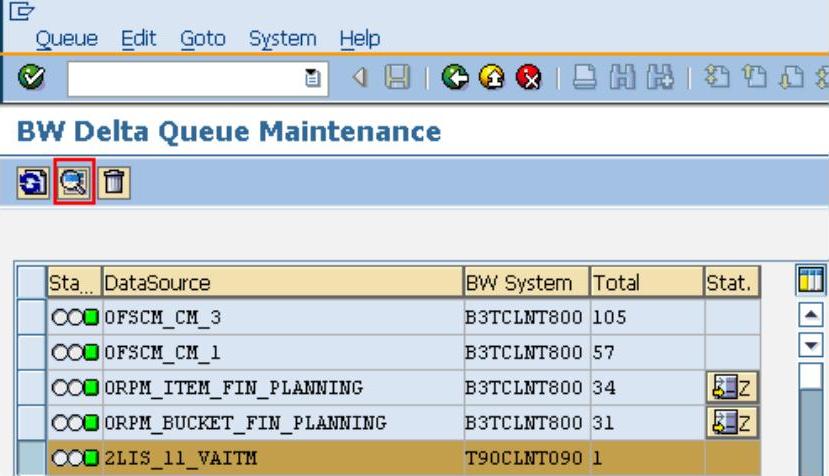Click the red Cancel icon
This screenshot has height=476, width=829.
(x=527, y=78)
